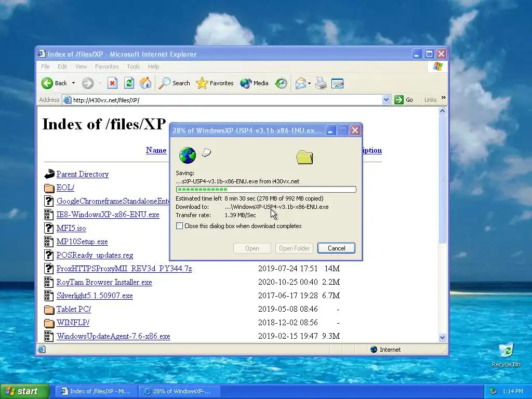The width and height of the screenshot is (532, 399).
Task: Switch to 28% download taskbar button
Action: [x=180, y=391]
